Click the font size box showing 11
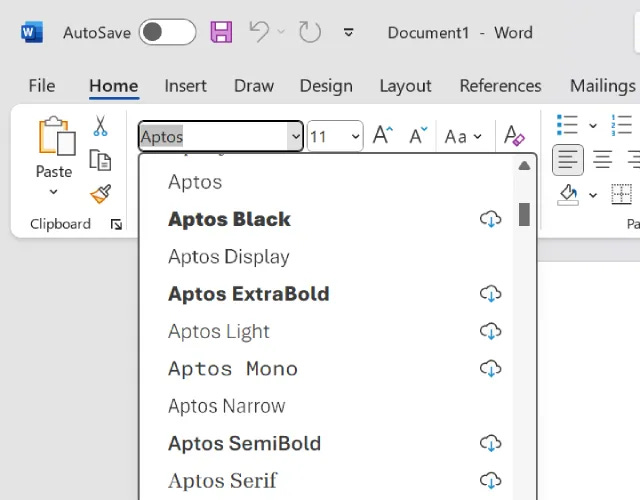This screenshot has height=500, width=640. click(329, 136)
